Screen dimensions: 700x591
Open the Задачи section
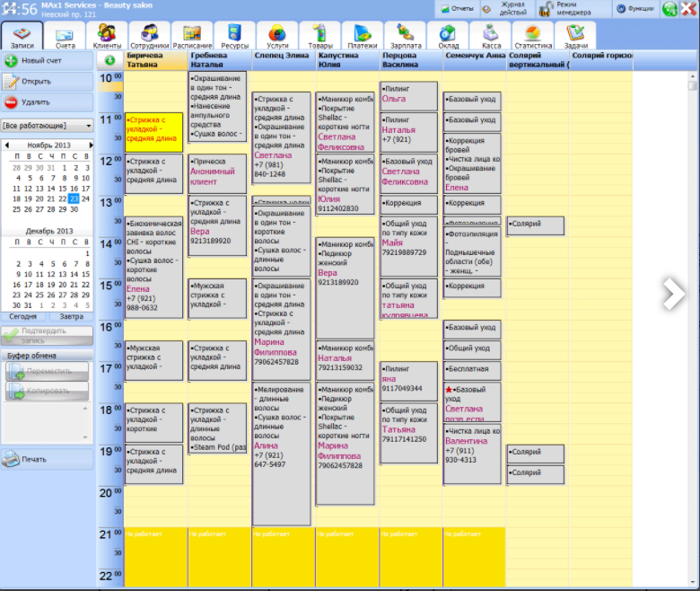point(575,35)
